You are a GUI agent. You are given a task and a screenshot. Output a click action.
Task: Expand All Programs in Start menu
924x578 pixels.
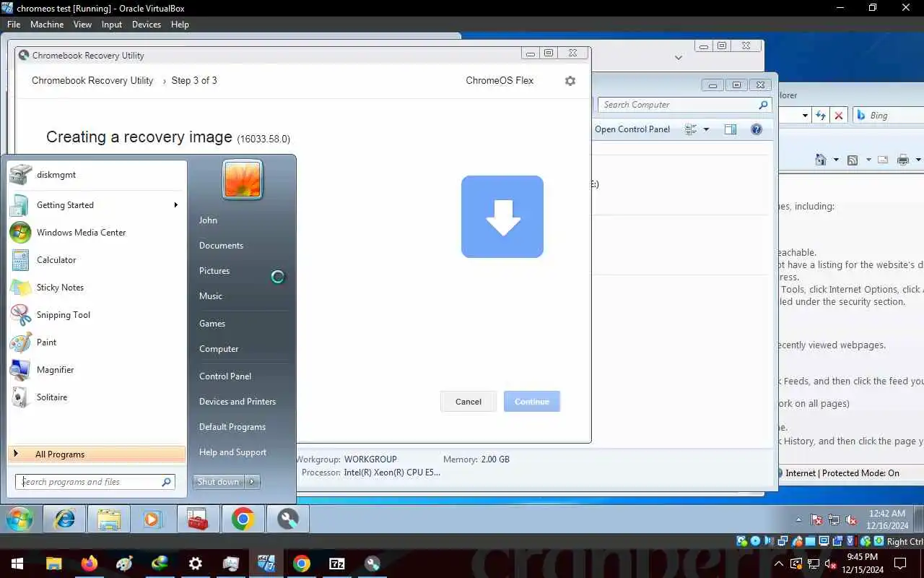coord(96,454)
